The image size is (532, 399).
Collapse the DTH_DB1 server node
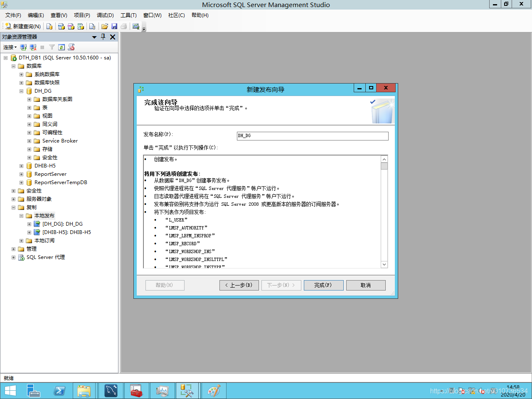coord(5,58)
